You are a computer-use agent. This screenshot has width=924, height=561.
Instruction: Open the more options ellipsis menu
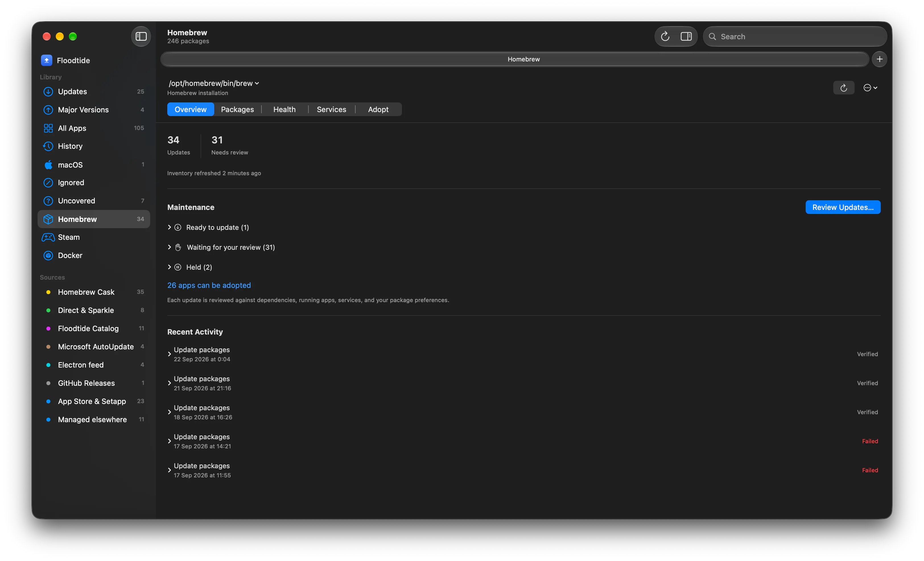pyautogui.click(x=870, y=88)
